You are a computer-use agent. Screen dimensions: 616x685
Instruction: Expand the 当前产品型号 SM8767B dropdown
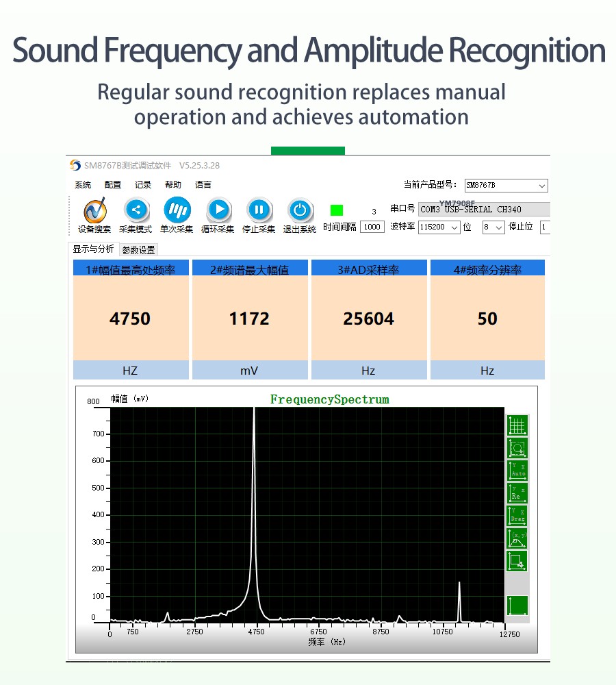(x=541, y=186)
